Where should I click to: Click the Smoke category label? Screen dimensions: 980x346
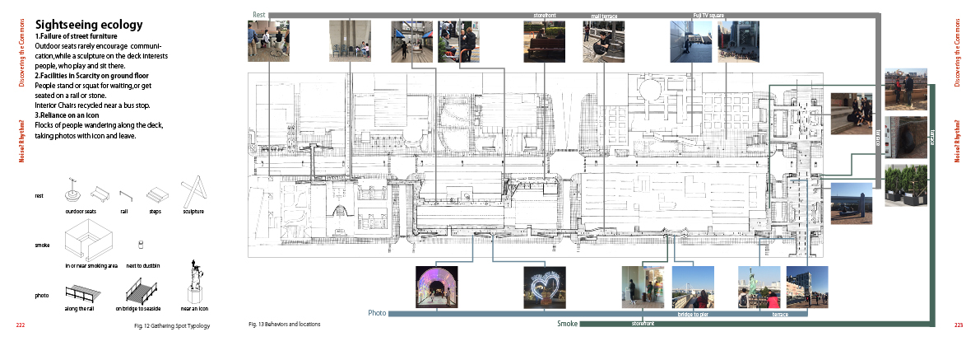(x=567, y=324)
